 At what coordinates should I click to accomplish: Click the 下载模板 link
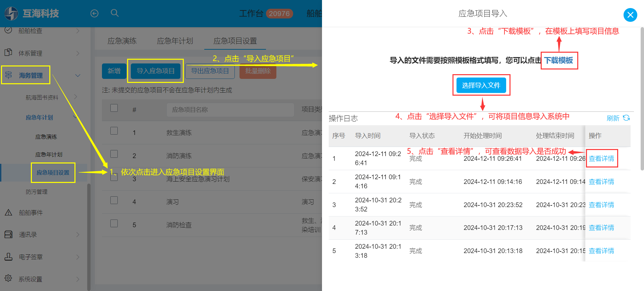pos(559,60)
